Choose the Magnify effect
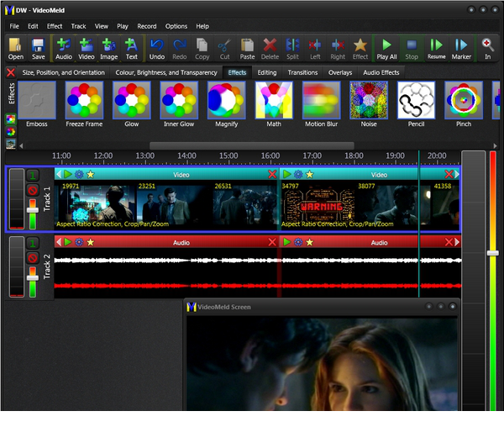The width and height of the screenshot is (504, 427). [x=227, y=100]
